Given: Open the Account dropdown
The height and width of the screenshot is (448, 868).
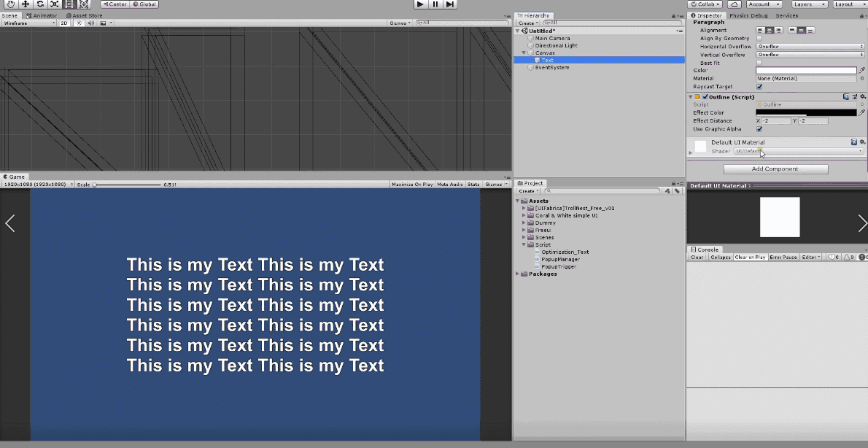Looking at the screenshot, I should (x=764, y=4).
